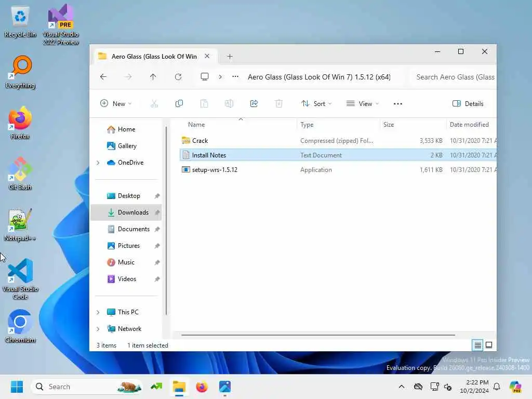Image resolution: width=532 pixels, height=399 pixels.
Task: Switch to large thumbnails view icon
Action: click(489, 345)
